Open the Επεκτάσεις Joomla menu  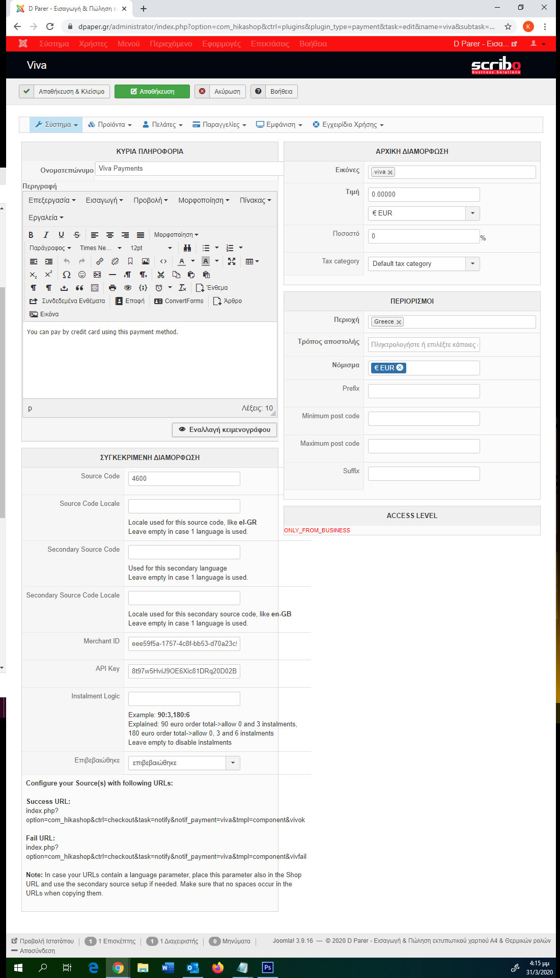coord(270,44)
